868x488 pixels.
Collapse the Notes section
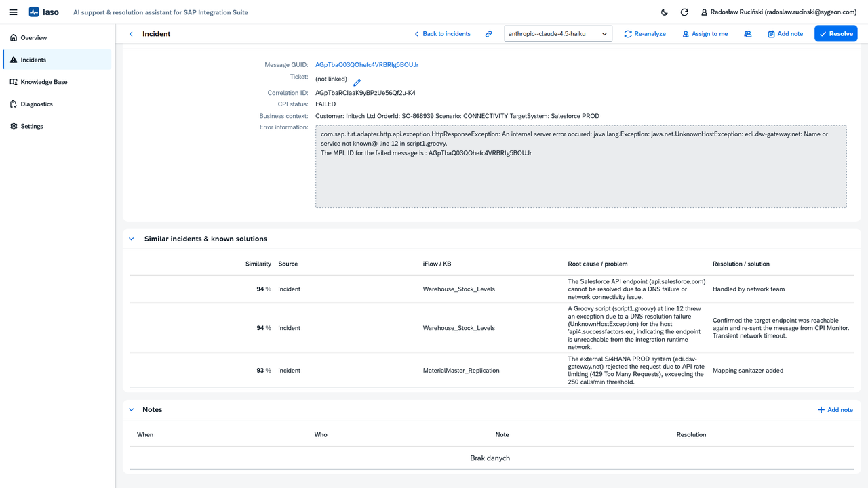coord(132,409)
